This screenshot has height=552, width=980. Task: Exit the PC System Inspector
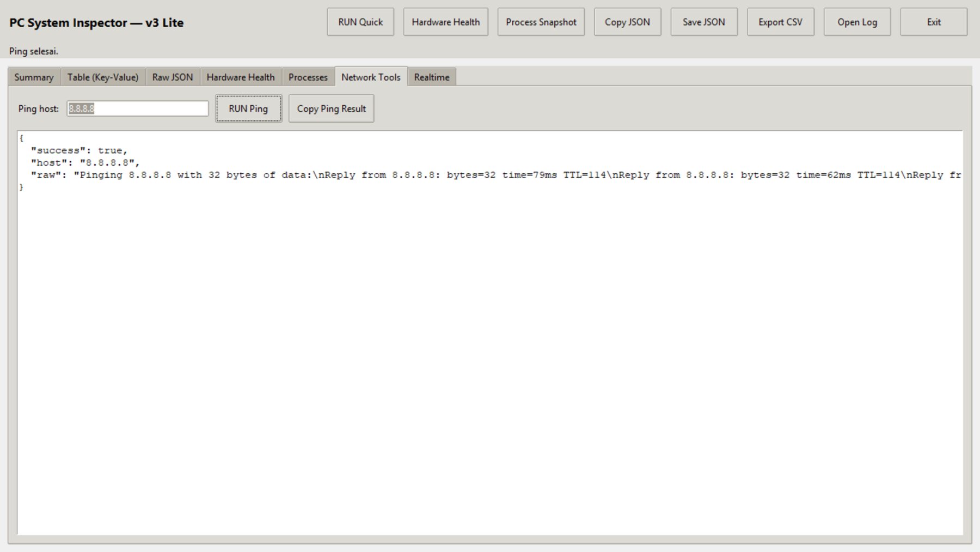[x=933, y=22]
